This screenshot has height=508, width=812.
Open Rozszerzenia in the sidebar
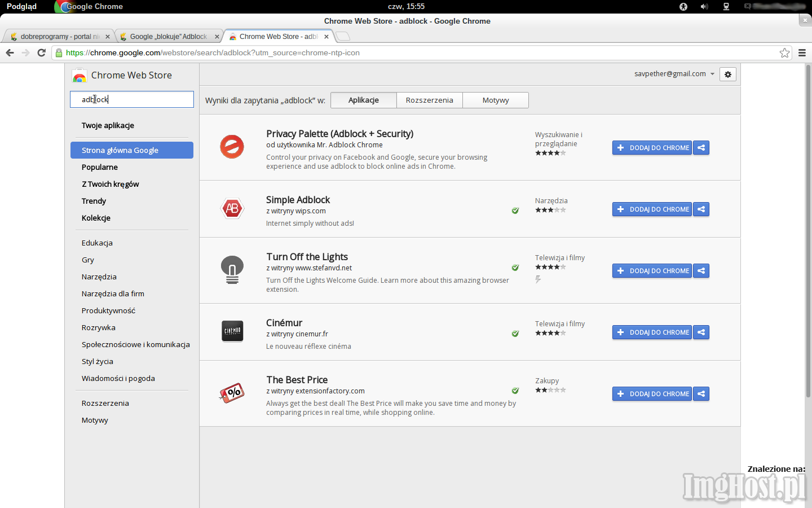(x=105, y=403)
